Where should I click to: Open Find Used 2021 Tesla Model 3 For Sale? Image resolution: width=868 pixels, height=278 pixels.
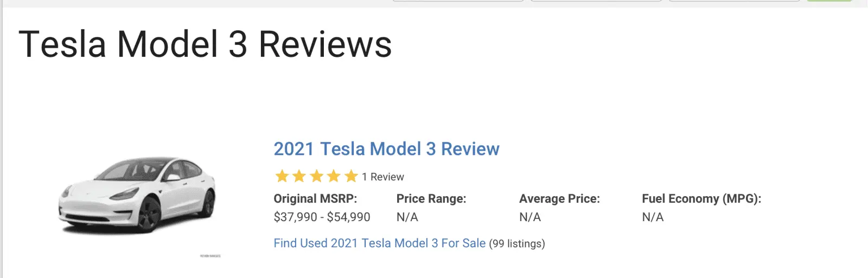click(379, 243)
